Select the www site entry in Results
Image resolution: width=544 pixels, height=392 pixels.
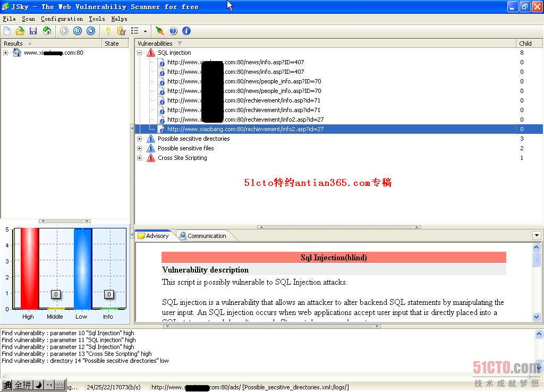[54, 53]
